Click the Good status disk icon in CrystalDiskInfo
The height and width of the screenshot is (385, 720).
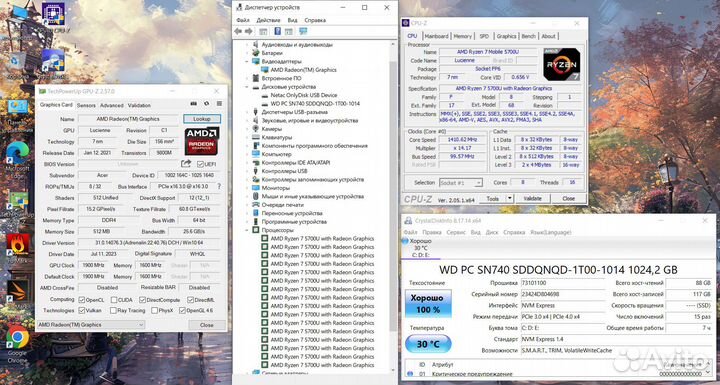405,241
